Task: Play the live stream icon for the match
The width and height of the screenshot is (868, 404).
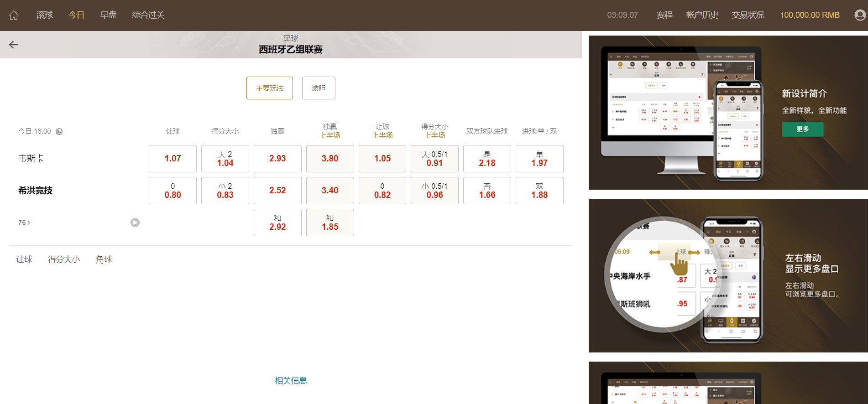Action: pos(135,223)
